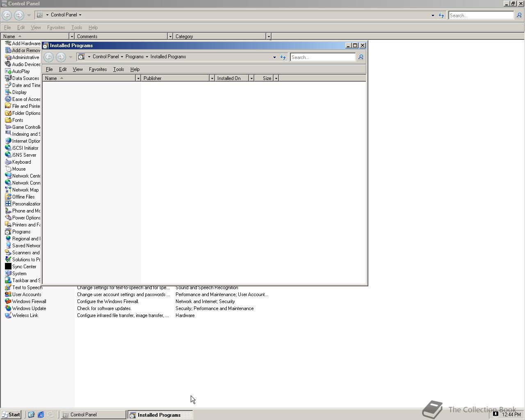Open the Comments column dropdown in Control Panel

point(170,37)
